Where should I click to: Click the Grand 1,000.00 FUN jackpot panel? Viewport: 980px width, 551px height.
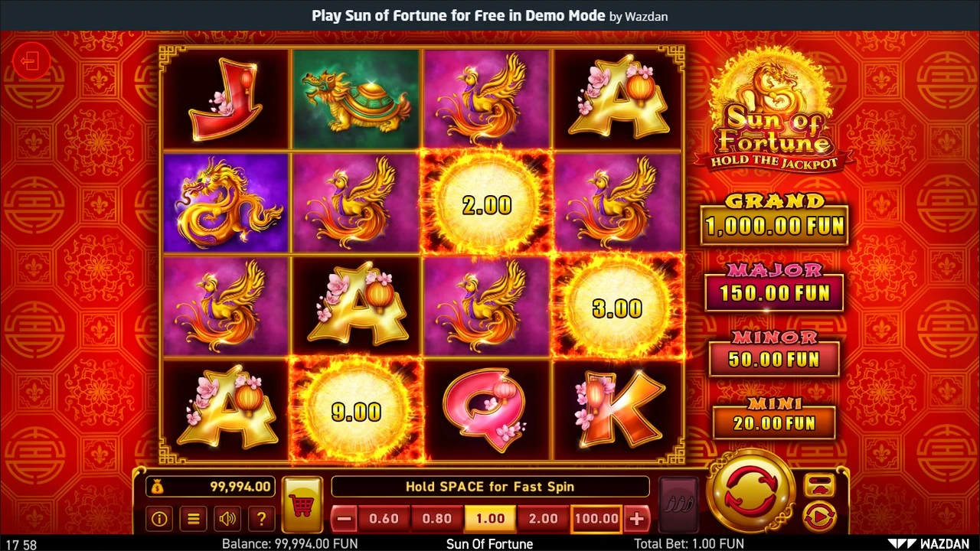[x=774, y=220]
